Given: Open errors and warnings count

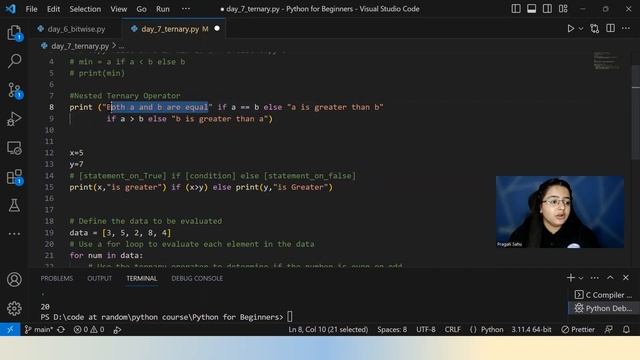Looking at the screenshot, I should 89,329.
